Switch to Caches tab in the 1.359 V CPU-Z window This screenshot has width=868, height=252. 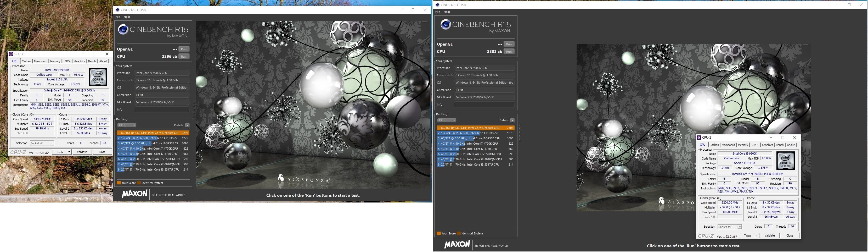tap(26, 61)
